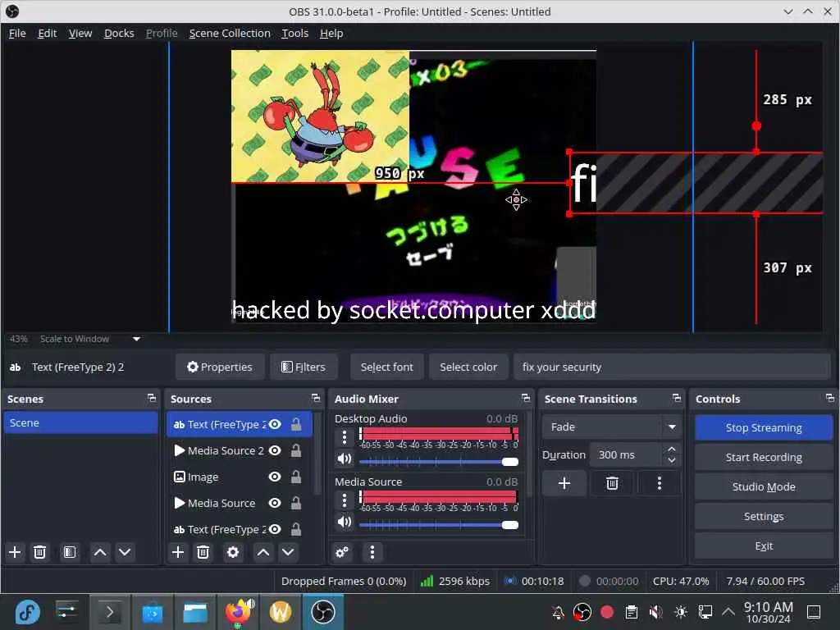Decrease transition duration with down arrow

coord(672,460)
